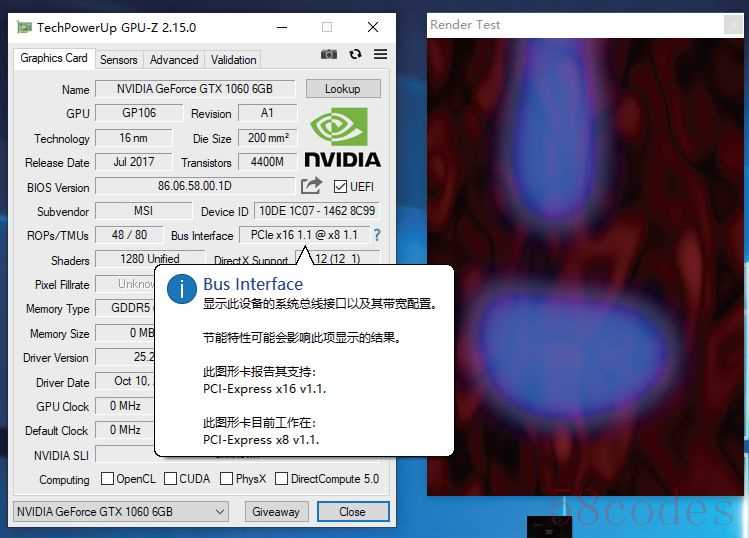Enable the CUDA checkbox
The height and width of the screenshot is (538, 749).
(x=171, y=478)
